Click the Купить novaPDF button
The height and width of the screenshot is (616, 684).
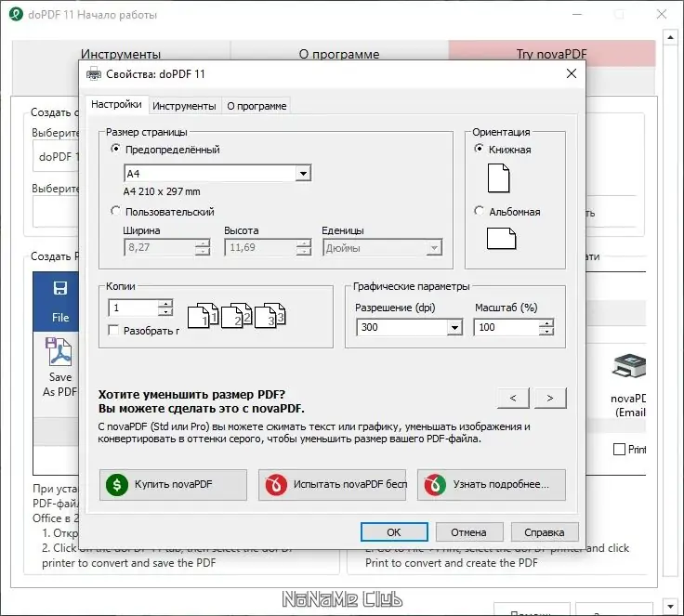coord(173,485)
